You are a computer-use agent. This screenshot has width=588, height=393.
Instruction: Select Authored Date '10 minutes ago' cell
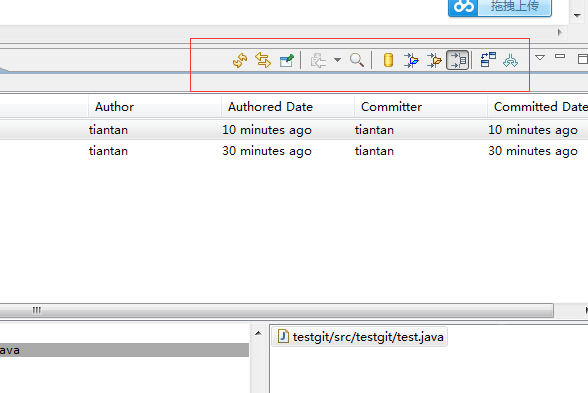click(267, 130)
